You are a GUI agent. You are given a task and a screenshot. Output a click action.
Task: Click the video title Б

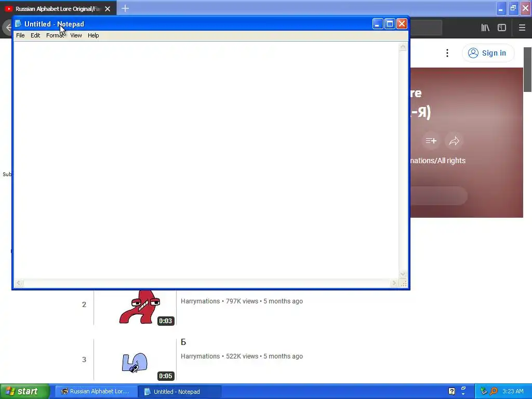point(183,342)
